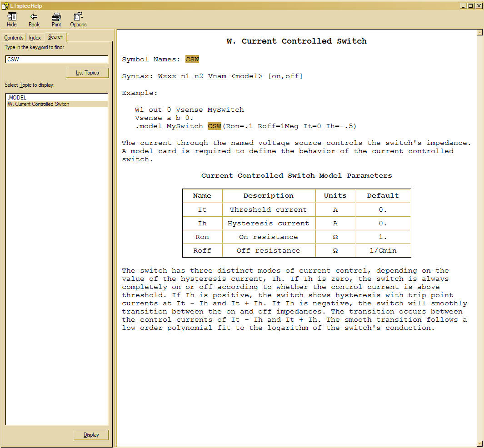Click the example line W1 out 0 Vsense MySwitch
The image size is (484, 448).
(x=189, y=110)
